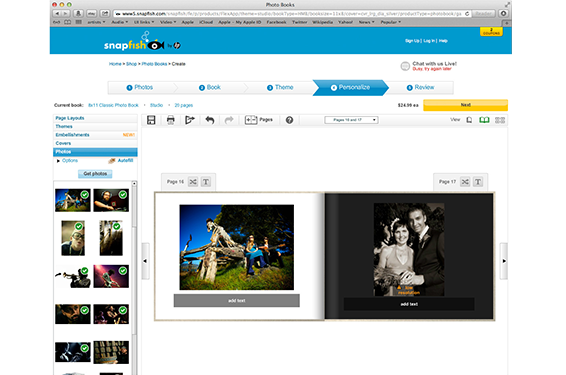Click Safari forward navigation button

[65, 13]
